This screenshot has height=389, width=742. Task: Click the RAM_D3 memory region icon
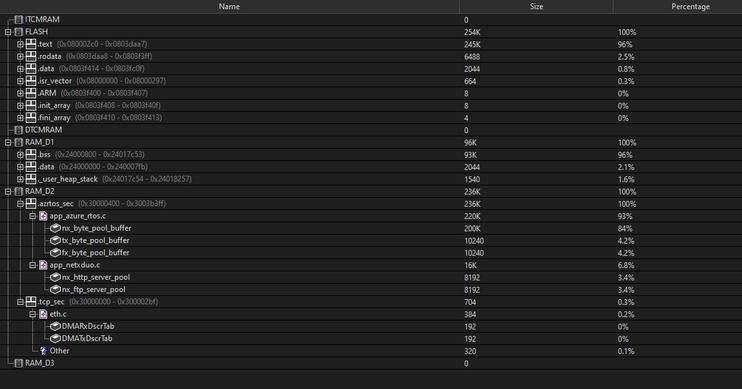(x=18, y=363)
